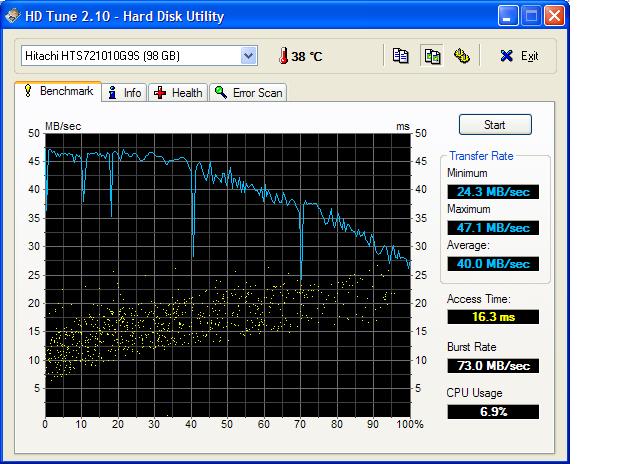This screenshot has height=464, width=640.
Task: Click the red cross Health icon
Action: (160, 93)
